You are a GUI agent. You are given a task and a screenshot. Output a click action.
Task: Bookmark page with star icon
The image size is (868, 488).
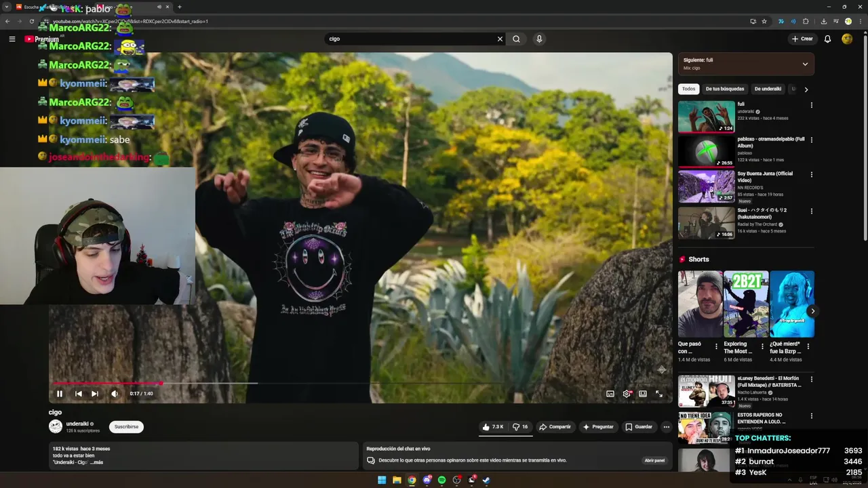[764, 21]
